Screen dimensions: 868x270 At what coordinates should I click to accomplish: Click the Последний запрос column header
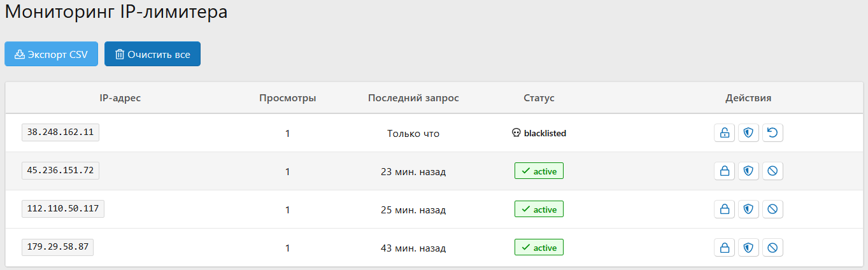coord(413,98)
